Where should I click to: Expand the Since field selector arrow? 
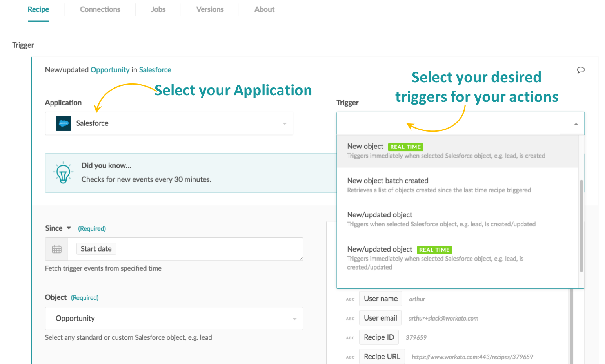point(69,228)
